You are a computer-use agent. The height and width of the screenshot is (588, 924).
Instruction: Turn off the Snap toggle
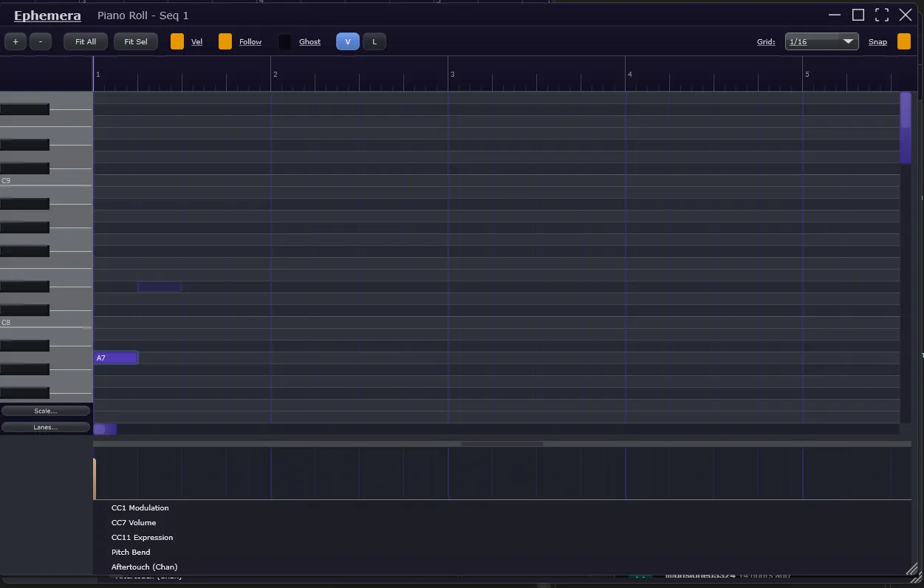pos(904,42)
